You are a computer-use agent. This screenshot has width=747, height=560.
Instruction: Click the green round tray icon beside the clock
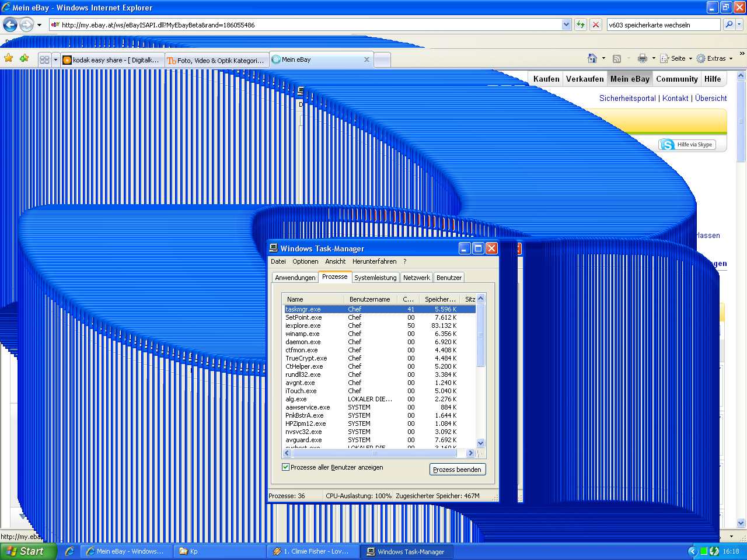714,551
